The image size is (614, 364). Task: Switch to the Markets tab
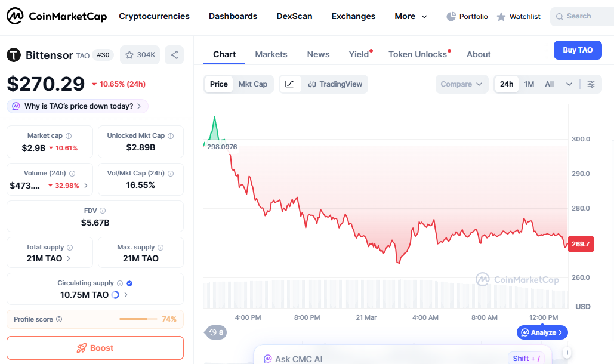(271, 54)
